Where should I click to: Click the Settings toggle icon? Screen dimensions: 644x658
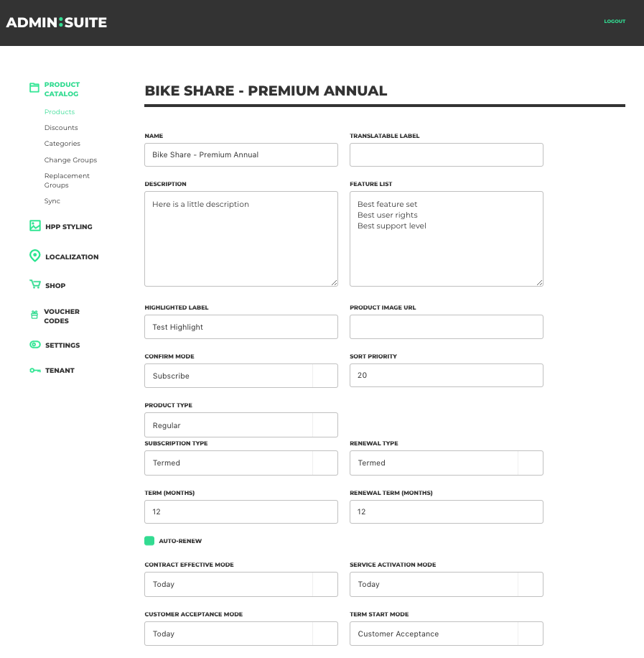35,345
